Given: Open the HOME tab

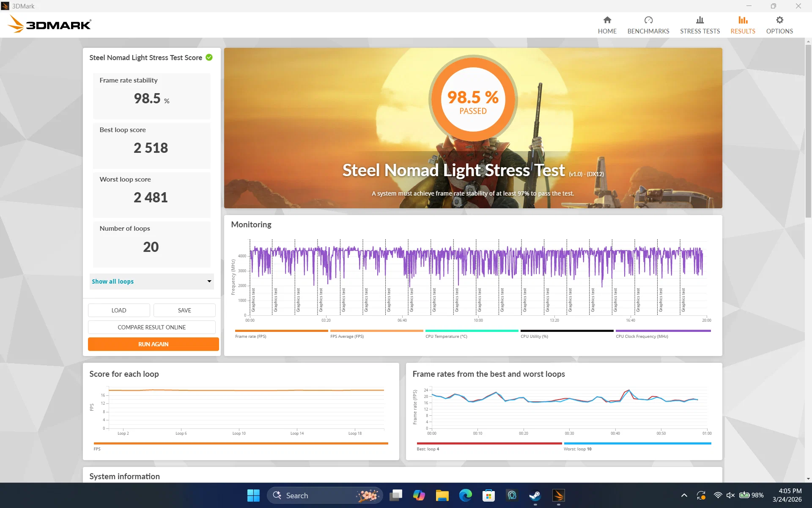Looking at the screenshot, I should 607,25.
